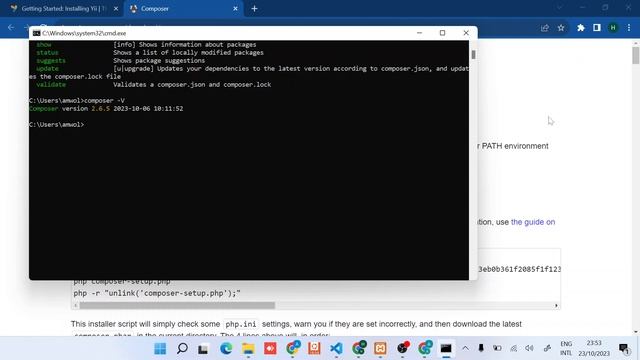Toggle Chrome side panel icon
Image resolution: width=640 pixels, height=360 pixels.
click(597, 28)
